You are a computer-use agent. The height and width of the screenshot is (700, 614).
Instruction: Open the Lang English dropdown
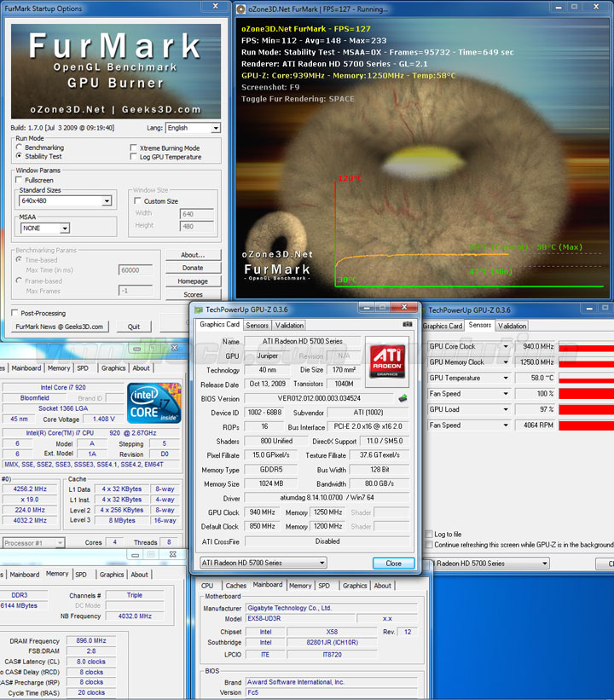click(193, 128)
